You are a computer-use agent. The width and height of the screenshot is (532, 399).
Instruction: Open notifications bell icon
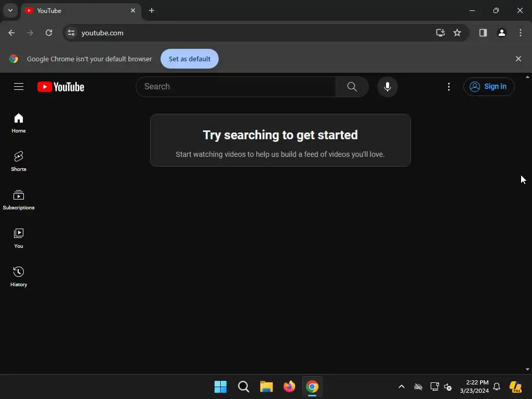point(496,387)
